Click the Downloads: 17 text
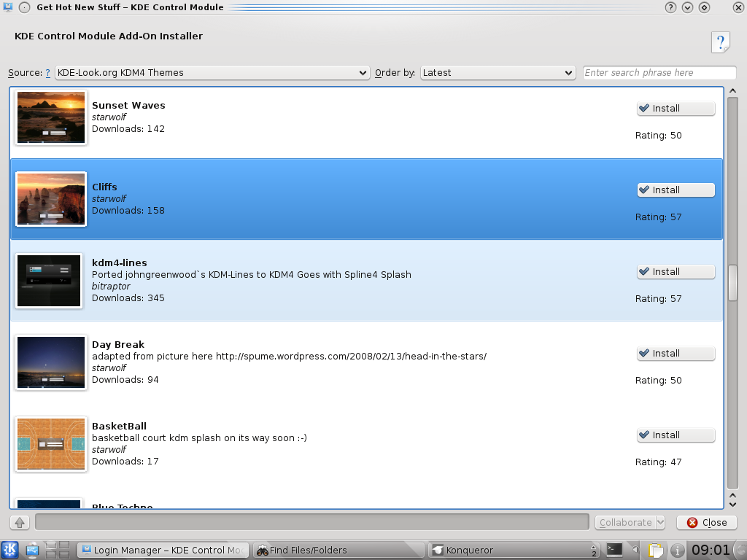The image size is (747, 560). 125,462
